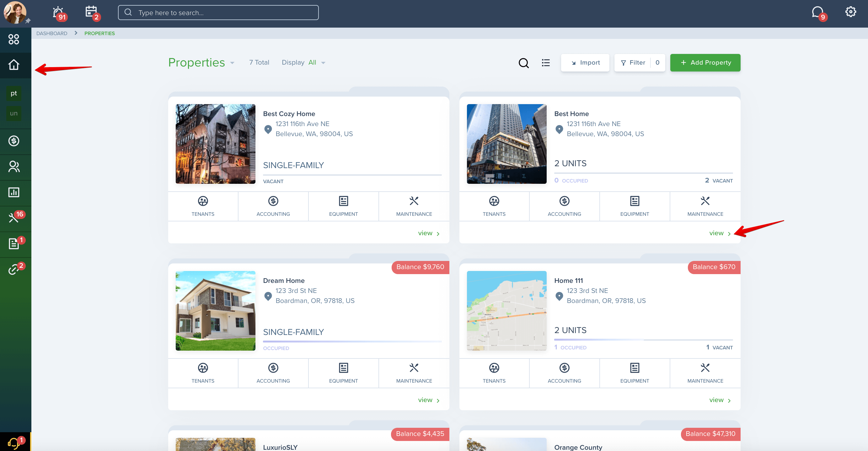Image resolution: width=868 pixels, height=451 pixels.
Task: Open Tenants for Home 111
Action: coord(494,373)
